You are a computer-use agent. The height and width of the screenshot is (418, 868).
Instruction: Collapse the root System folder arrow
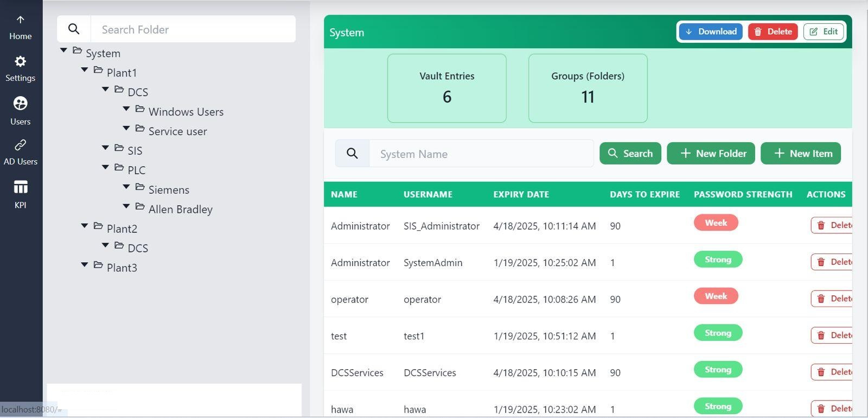coord(63,50)
